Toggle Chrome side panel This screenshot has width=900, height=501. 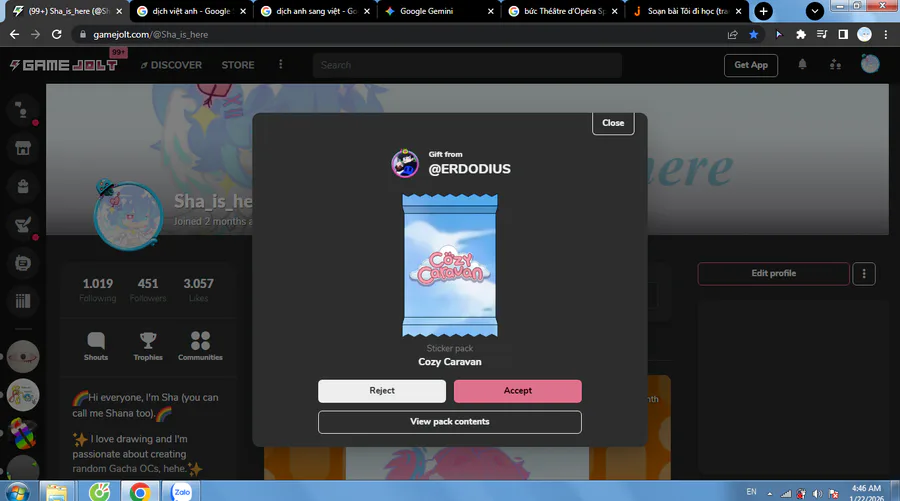coord(843,34)
